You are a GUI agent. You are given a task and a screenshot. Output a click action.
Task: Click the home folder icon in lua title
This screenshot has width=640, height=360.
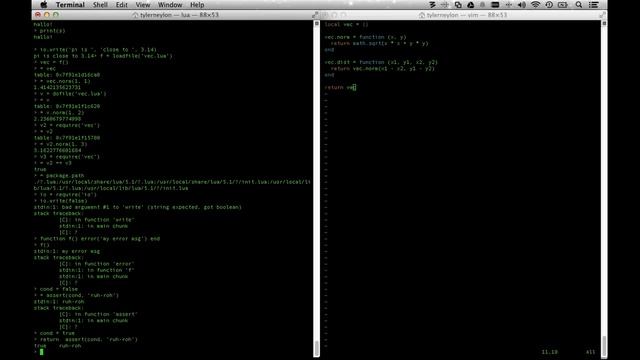(135, 15)
